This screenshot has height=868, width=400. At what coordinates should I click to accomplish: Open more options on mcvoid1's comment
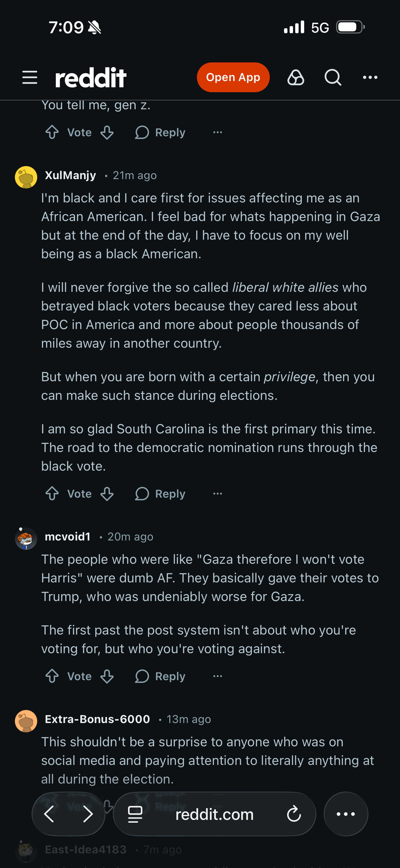tap(217, 676)
